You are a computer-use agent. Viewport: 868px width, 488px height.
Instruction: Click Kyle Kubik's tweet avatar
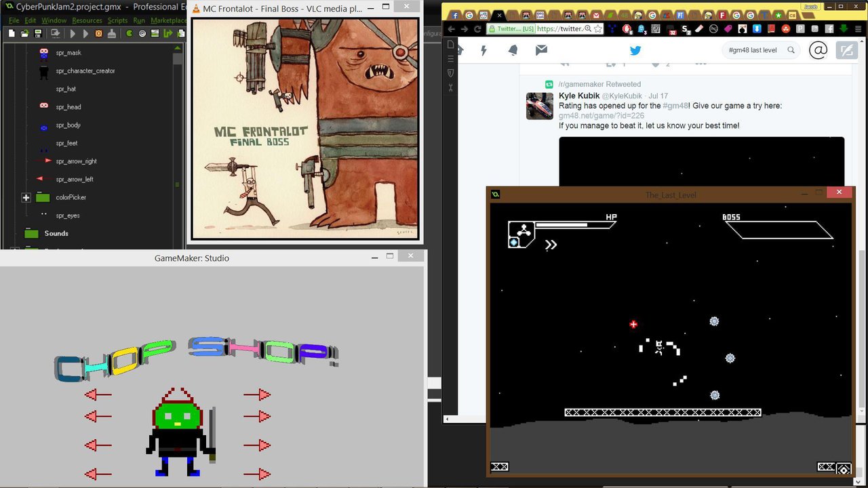tap(540, 106)
